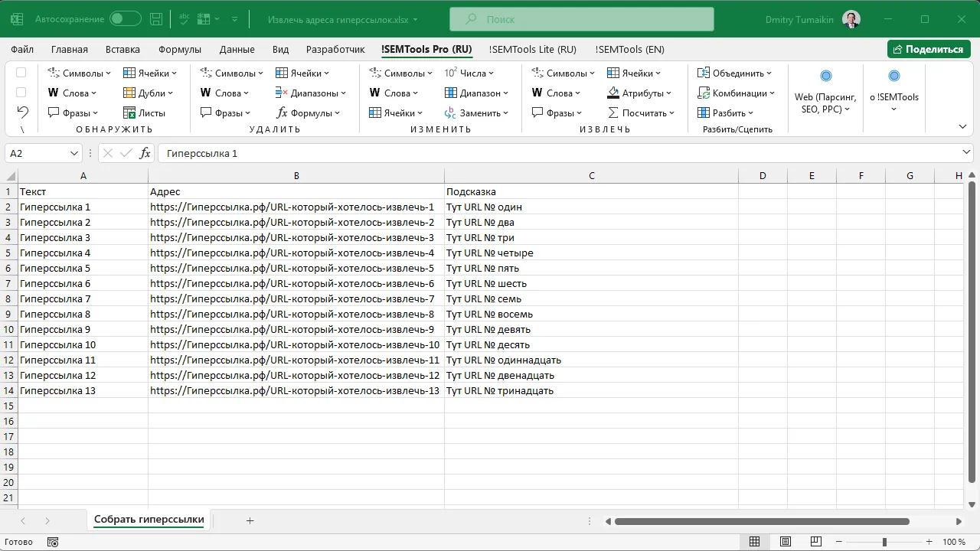Open Символы dropdown in УДАЛИТЬ group
980x551 pixels.
(231, 73)
